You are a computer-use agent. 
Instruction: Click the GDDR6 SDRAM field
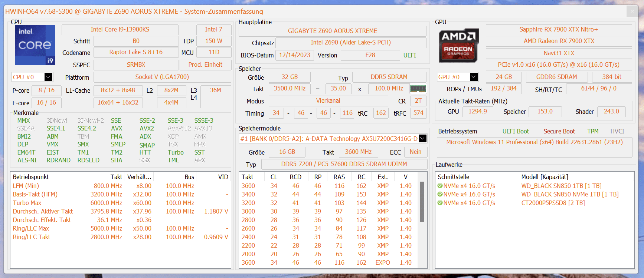coord(557,77)
